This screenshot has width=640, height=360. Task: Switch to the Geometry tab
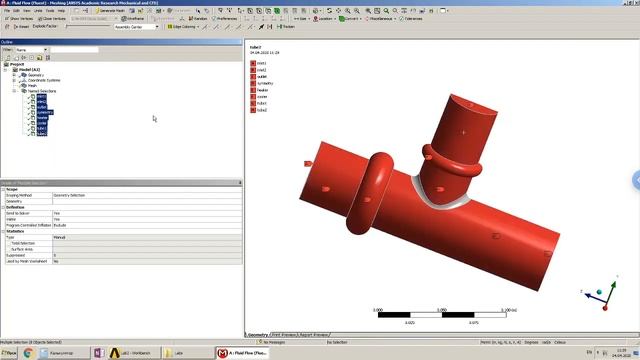pyautogui.click(x=258, y=335)
